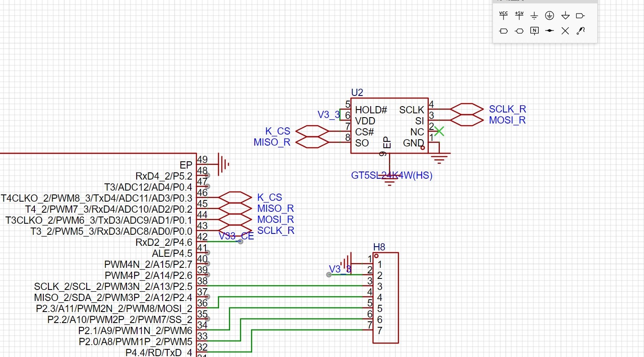Viewport: 644px width, 357px height.
Task: Select the green no-connect mark on NC pin
Action: pyautogui.click(x=439, y=131)
